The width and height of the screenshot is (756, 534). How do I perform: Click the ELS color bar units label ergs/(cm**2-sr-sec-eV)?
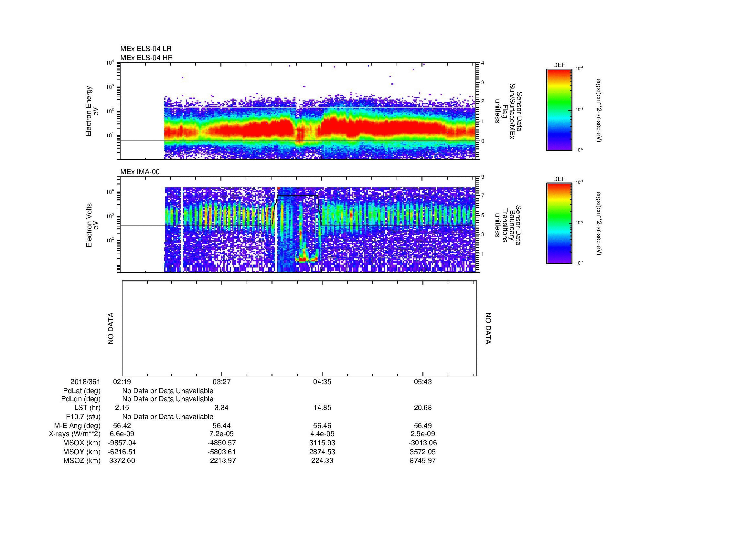coord(599,110)
